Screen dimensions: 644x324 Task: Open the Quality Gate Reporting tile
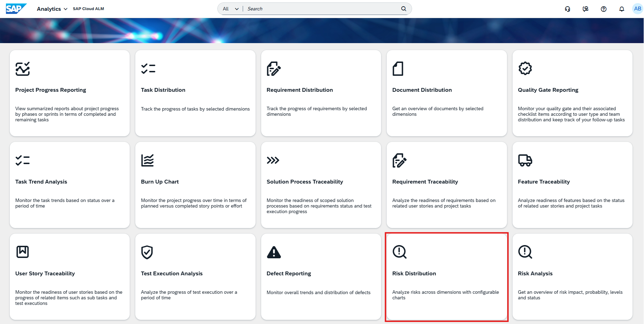[x=572, y=93]
